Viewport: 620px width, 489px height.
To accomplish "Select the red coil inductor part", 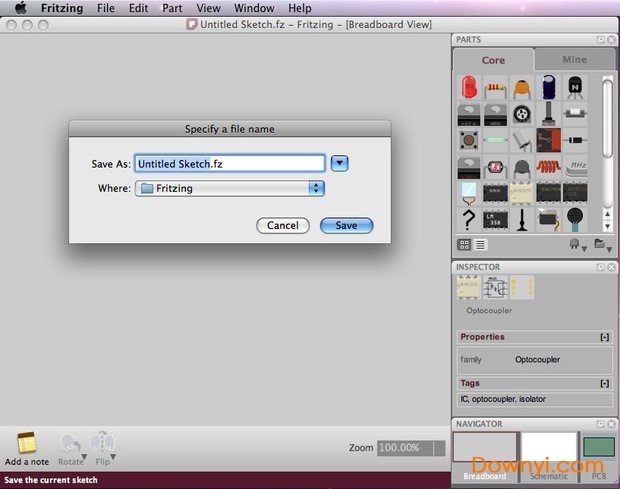I will pyautogui.click(x=548, y=166).
